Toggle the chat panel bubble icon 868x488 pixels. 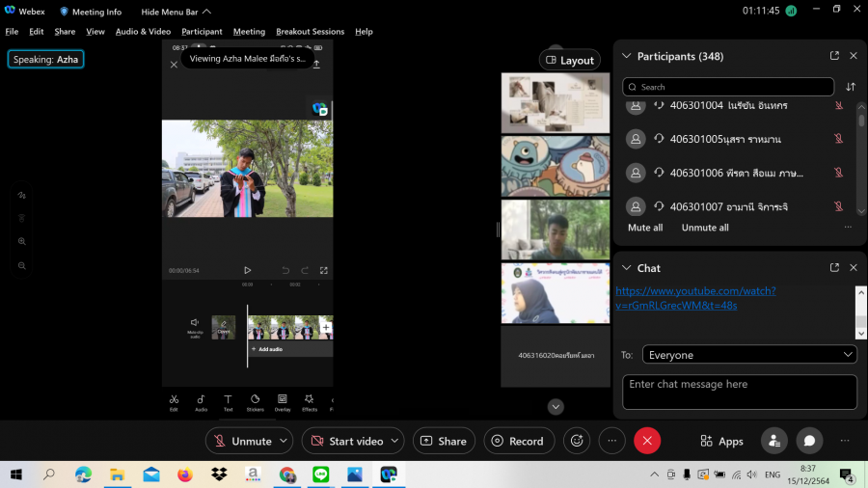(809, 441)
